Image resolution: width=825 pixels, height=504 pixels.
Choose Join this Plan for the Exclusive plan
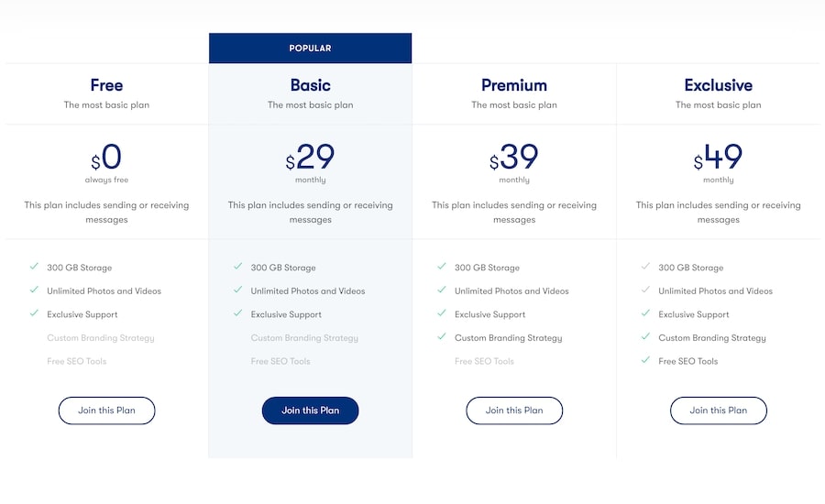click(x=718, y=411)
